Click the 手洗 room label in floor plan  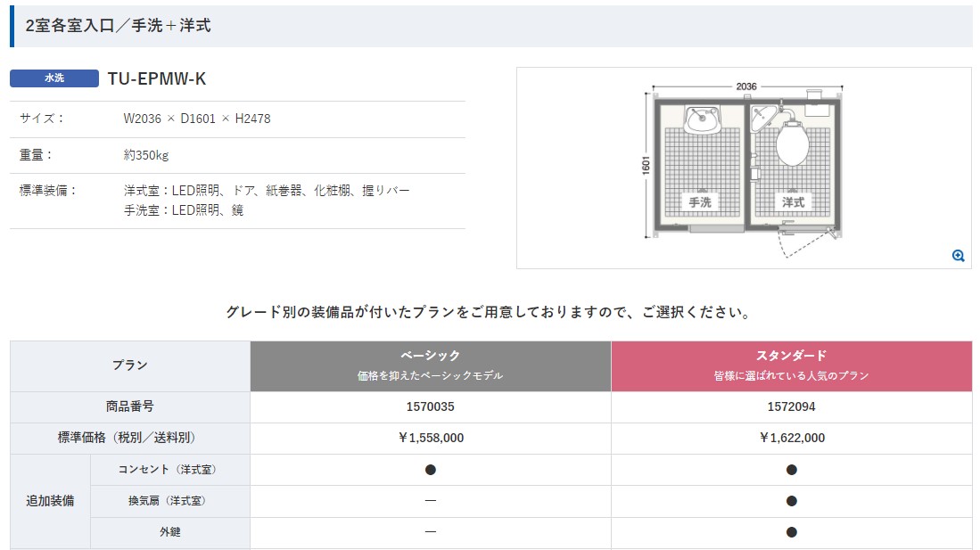point(700,202)
